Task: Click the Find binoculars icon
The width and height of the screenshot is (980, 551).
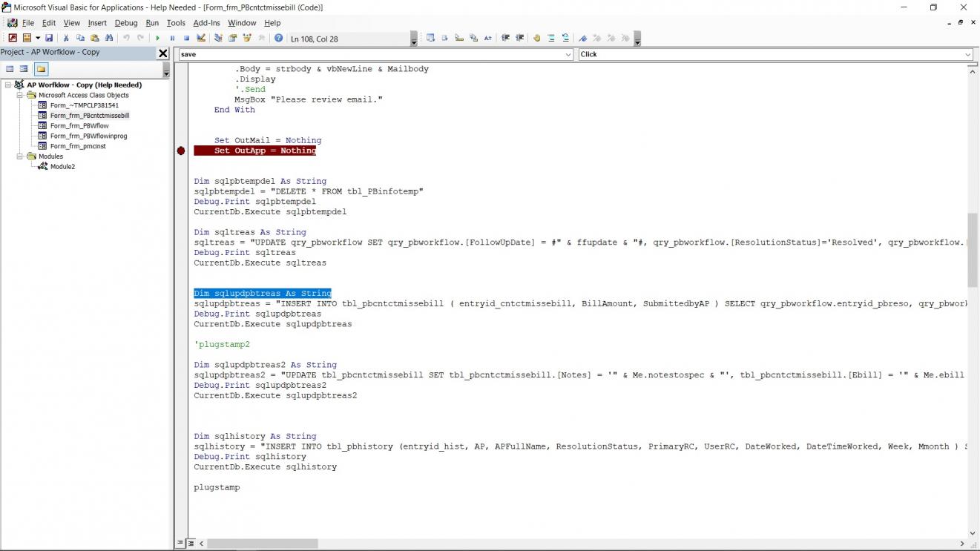Action: click(x=109, y=38)
